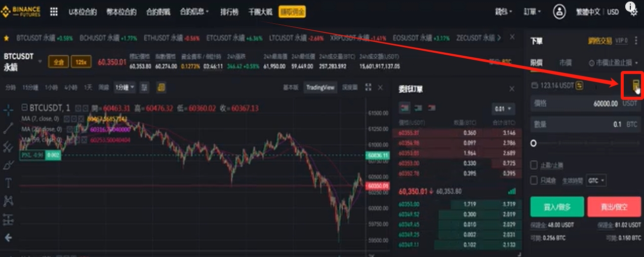
Task: Click the red 賣出/做空 button
Action: 614,207
